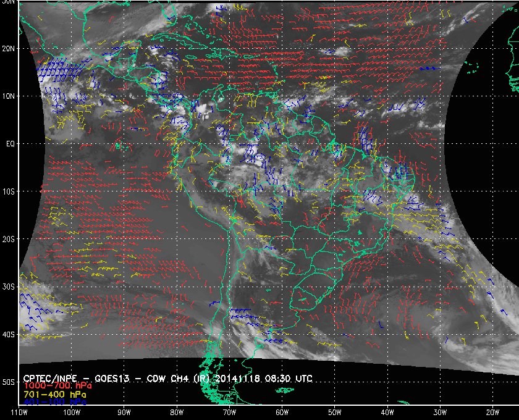This screenshot has height=420, width=519.
Task: Click the EQ equator label
Action: 11,144
